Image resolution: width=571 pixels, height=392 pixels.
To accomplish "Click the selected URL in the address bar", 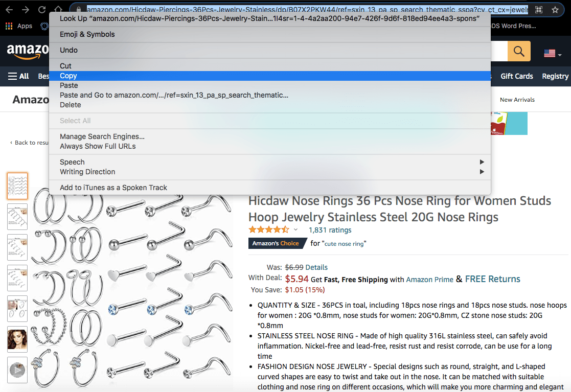I will coord(307,10).
